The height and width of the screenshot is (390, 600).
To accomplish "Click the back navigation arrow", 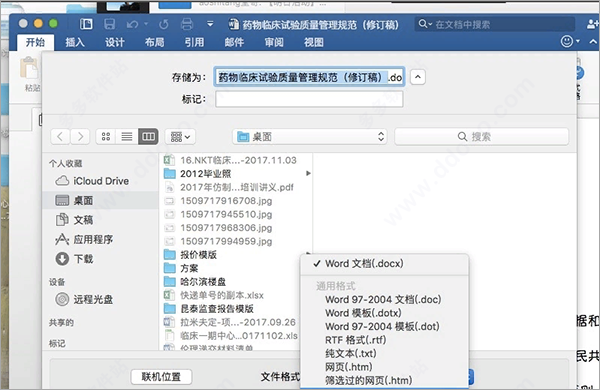I will pos(60,137).
